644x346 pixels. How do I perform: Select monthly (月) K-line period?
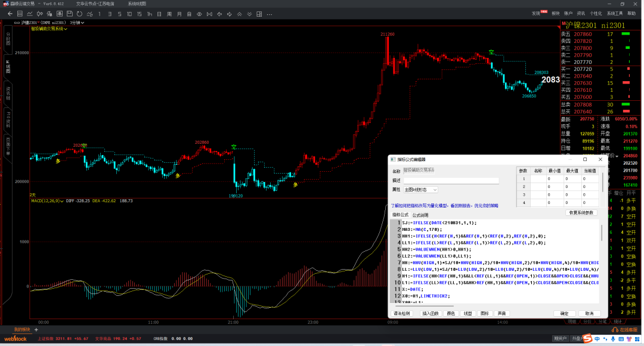click(x=179, y=14)
